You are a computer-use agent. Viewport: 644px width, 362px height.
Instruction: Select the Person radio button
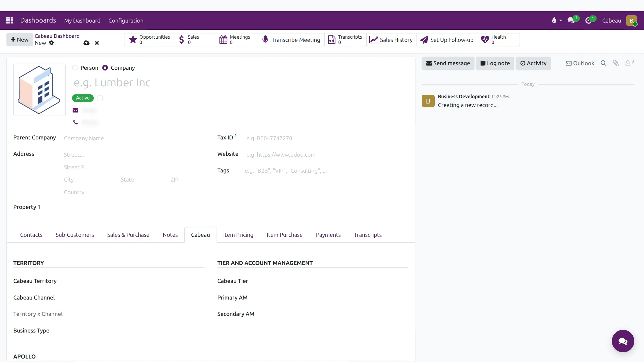pos(75,68)
